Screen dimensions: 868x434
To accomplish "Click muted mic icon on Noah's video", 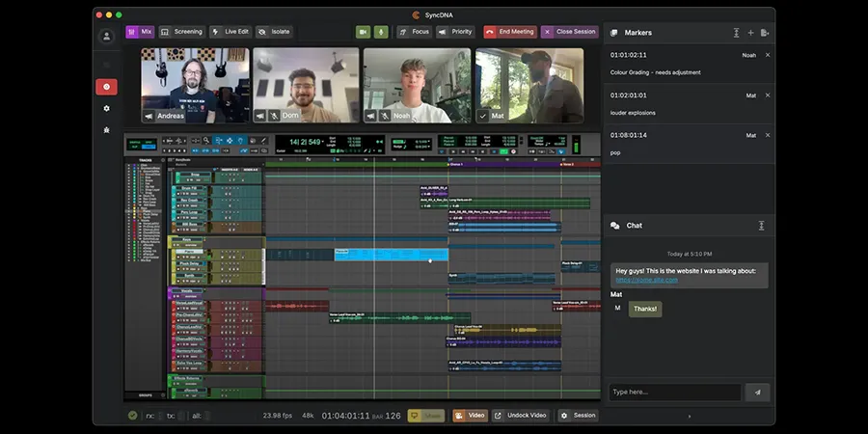I will 385,116.
